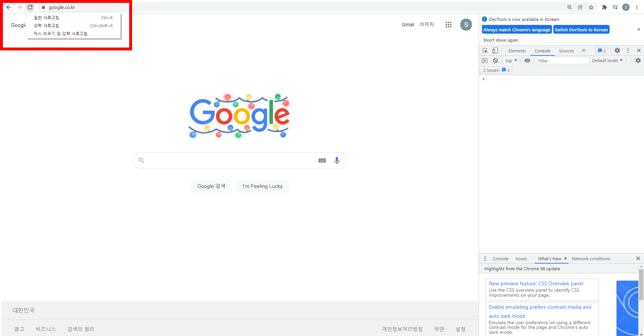The image size is (644, 336).
Task: Close the DevTools bottom drawer
Action: (x=638, y=259)
